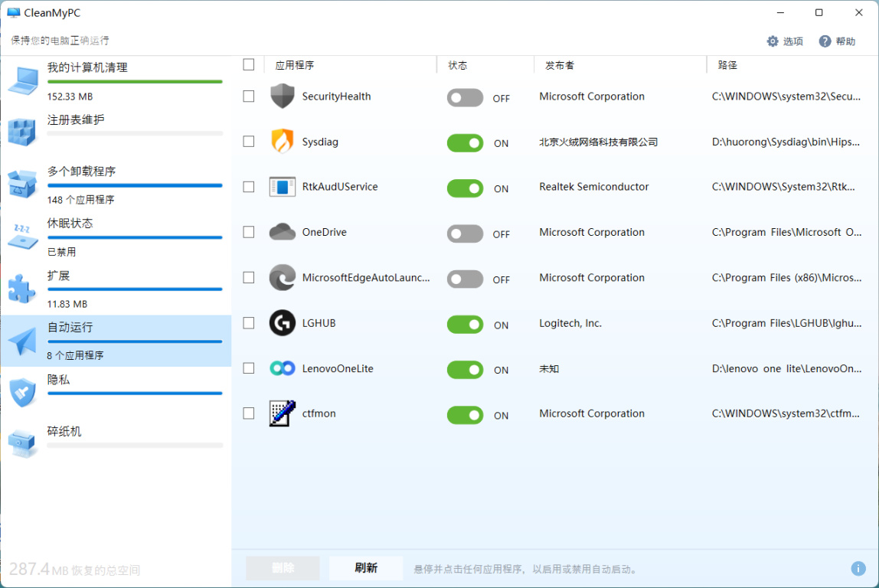Screen dimensions: 879x588
Task: Click the shredder icon in sidebar
Action: pos(22,443)
